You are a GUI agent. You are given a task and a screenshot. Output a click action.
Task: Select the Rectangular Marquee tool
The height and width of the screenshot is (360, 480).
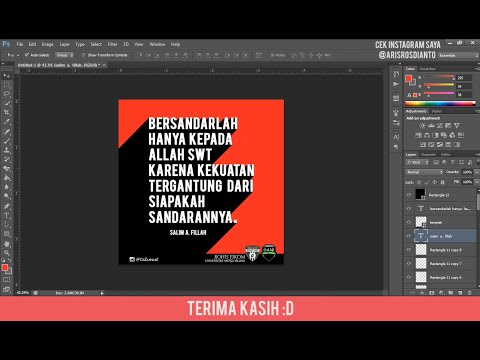coord(7,85)
